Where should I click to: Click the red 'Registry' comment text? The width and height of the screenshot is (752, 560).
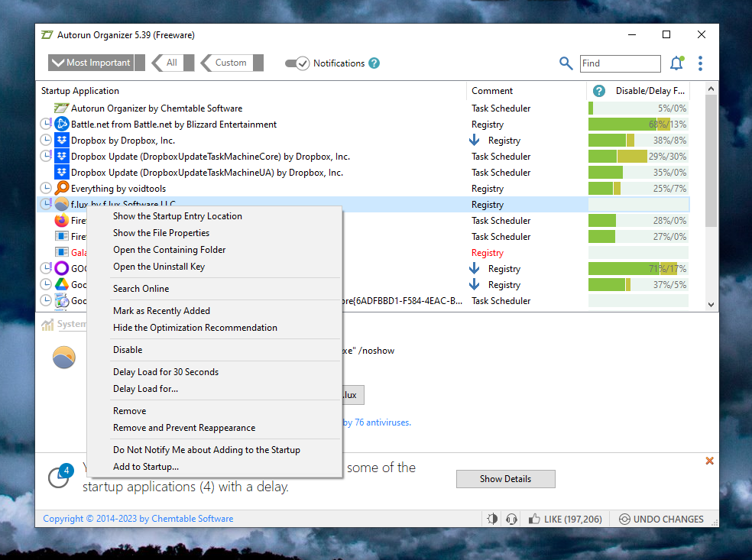pyautogui.click(x=488, y=253)
